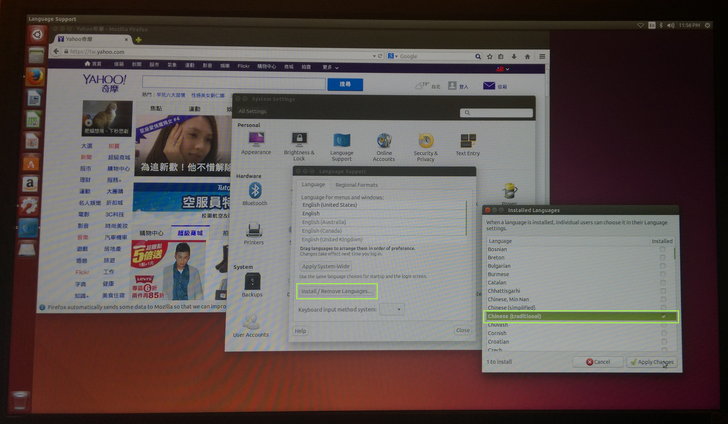Go to Firefox home page icon
Viewport: 728px width, 424px height.
(527, 57)
